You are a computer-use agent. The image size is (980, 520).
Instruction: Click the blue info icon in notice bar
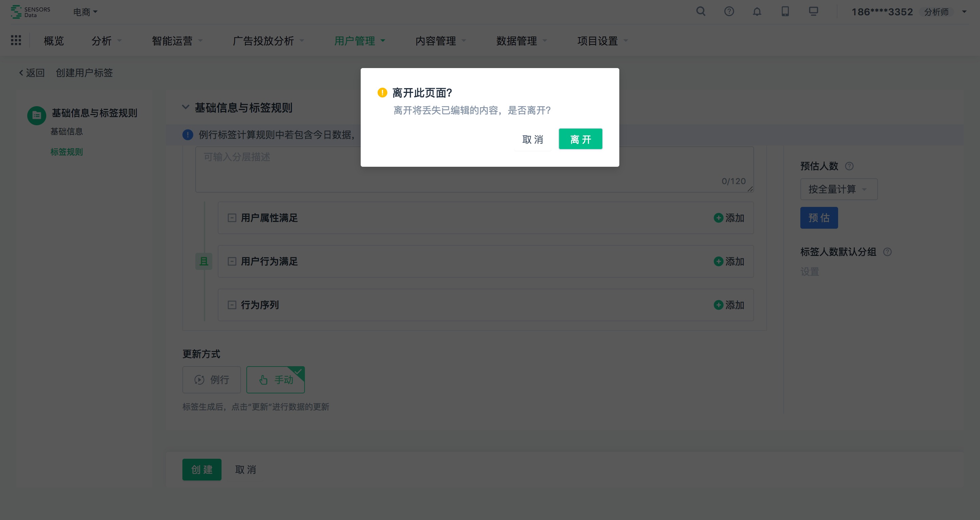click(x=187, y=135)
